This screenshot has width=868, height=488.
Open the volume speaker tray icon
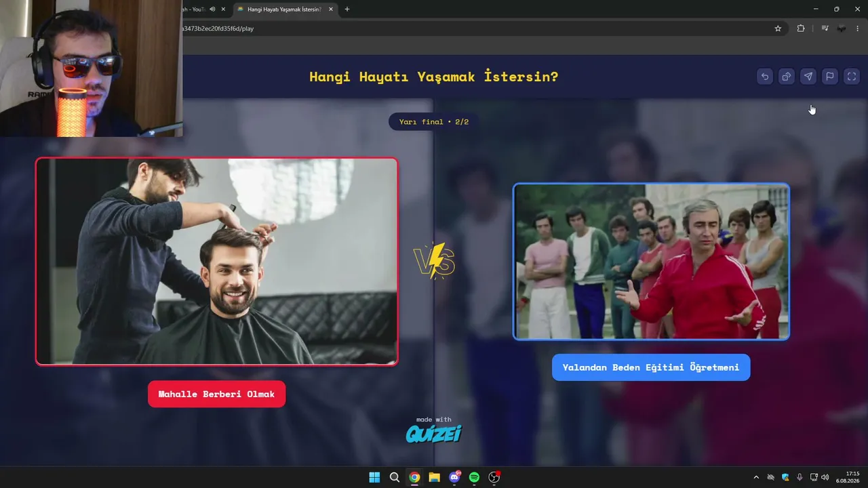click(x=825, y=477)
